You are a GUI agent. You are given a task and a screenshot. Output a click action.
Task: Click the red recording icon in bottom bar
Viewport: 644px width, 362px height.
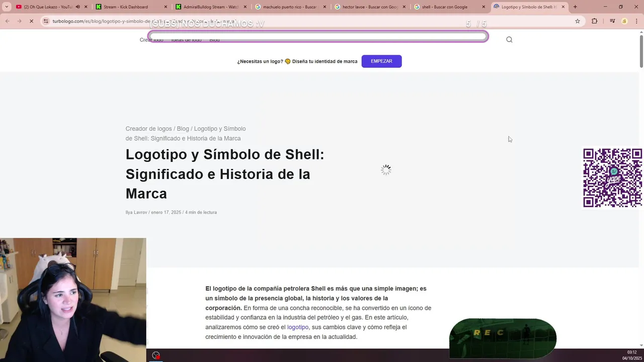156,355
